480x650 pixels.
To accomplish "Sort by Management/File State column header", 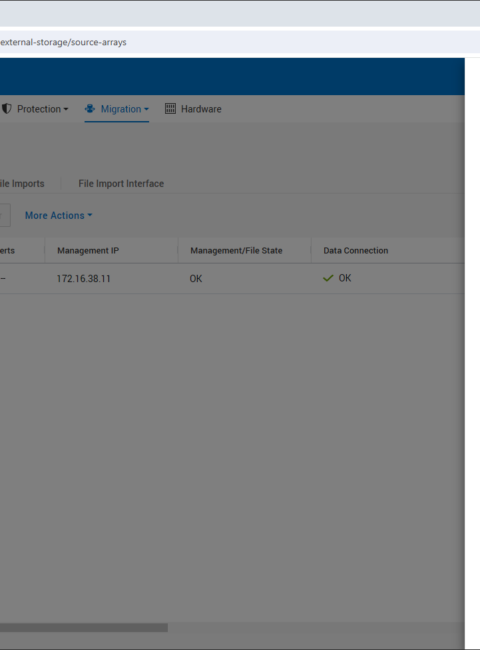I will [x=236, y=250].
